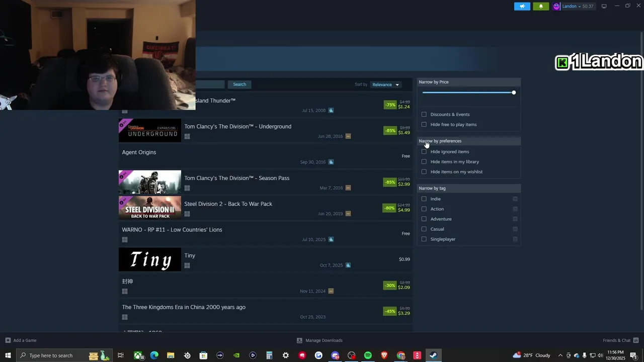Open the Sort by Relevance dropdown
The image size is (644, 362).
385,84
